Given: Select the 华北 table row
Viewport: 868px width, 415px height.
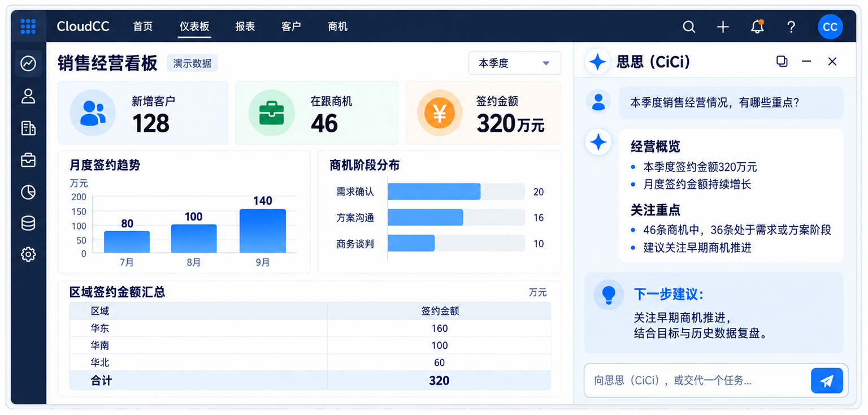Looking at the screenshot, I should coord(310,362).
